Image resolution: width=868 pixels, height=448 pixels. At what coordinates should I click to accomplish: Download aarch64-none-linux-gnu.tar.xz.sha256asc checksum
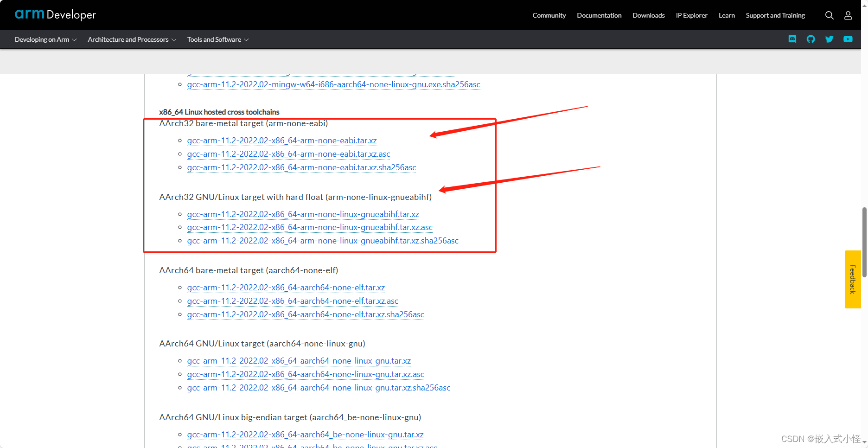pos(319,388)
